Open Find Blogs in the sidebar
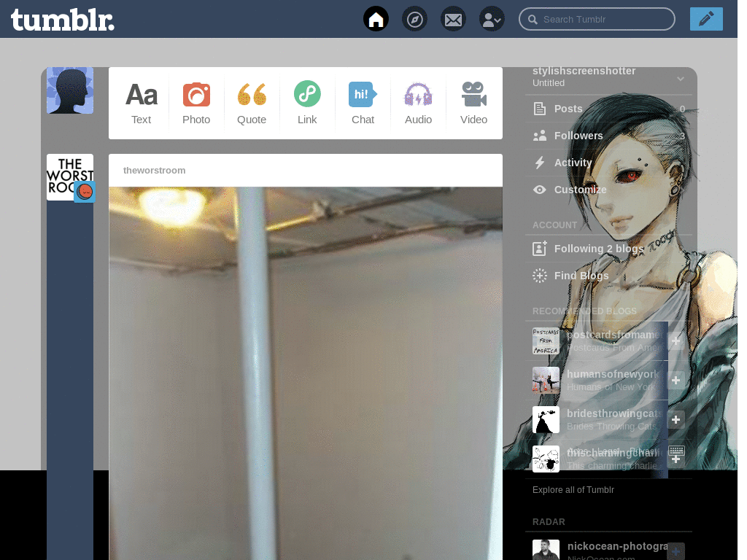747x560 pixels. click(x=608, y=276)
